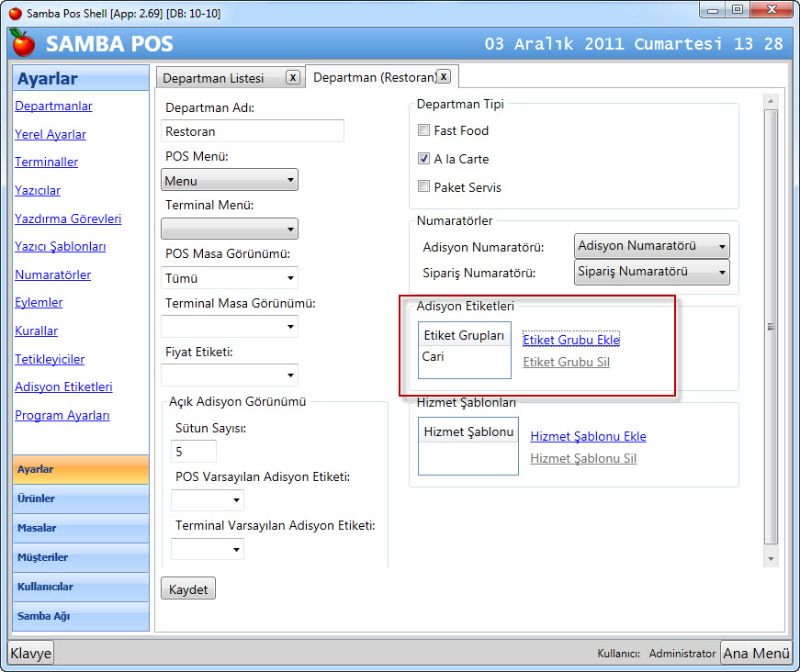Enable the Fast Food checkbox
The image size is (800, 672).
click(423, 130)
